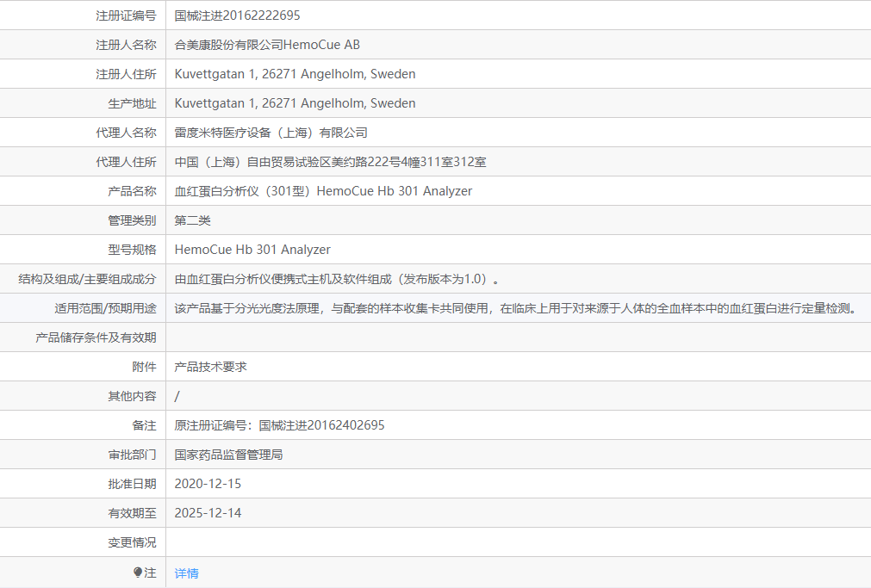
Task: Click the 注册人住所 label
Action: click(126, 74)
